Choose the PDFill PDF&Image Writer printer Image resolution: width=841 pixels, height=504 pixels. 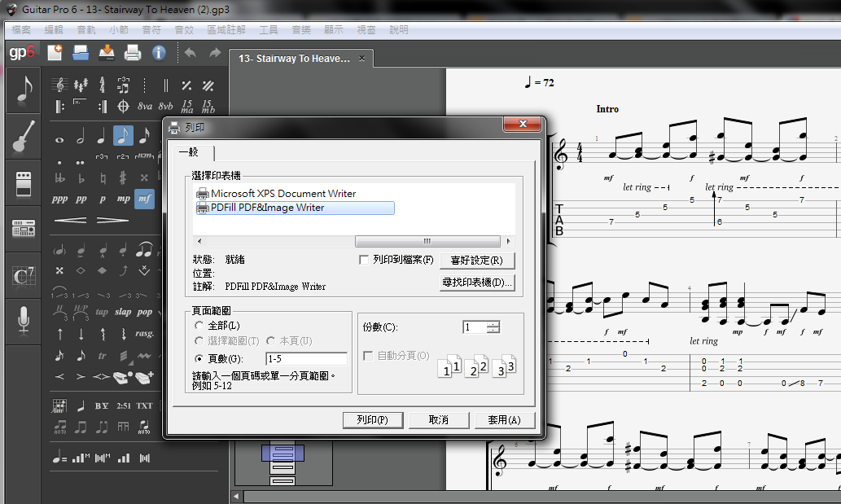click(x=295, y=208)
